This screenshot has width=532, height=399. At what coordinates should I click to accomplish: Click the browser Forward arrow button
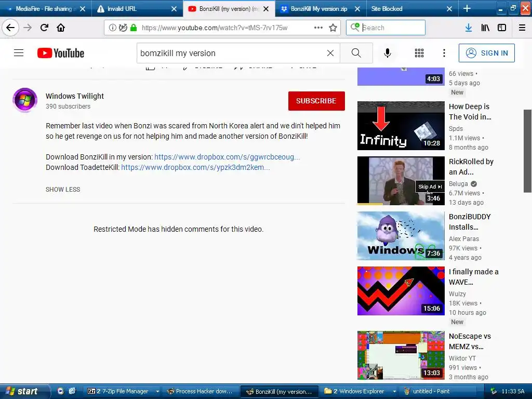pyautogui.click(x=28, y=28)
